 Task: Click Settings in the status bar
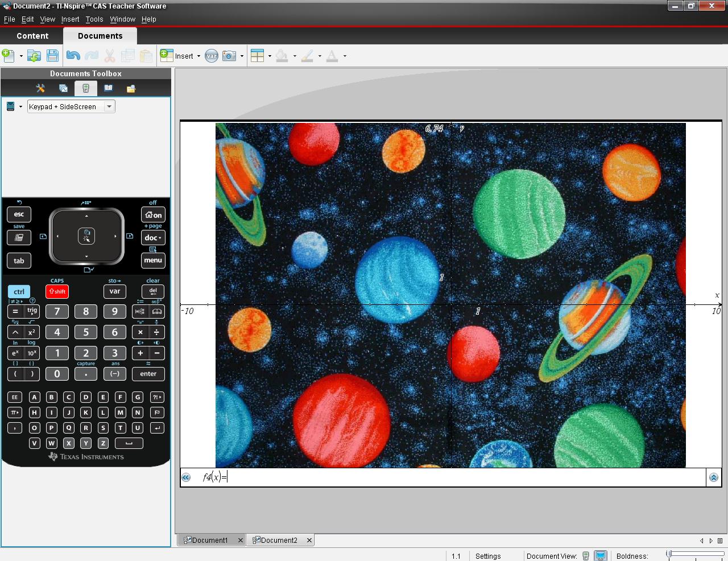tap(488, 556)
